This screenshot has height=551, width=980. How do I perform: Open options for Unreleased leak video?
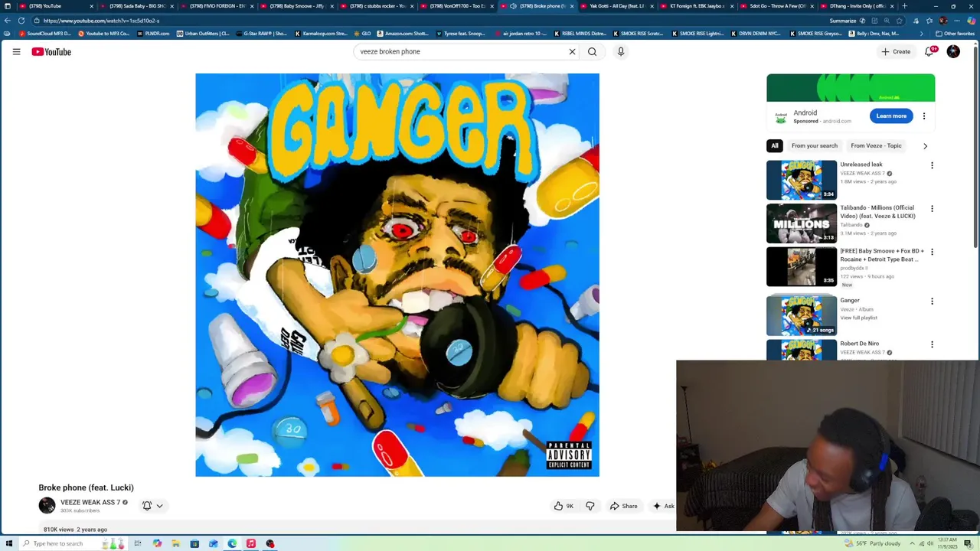click(x=932, y=165)
